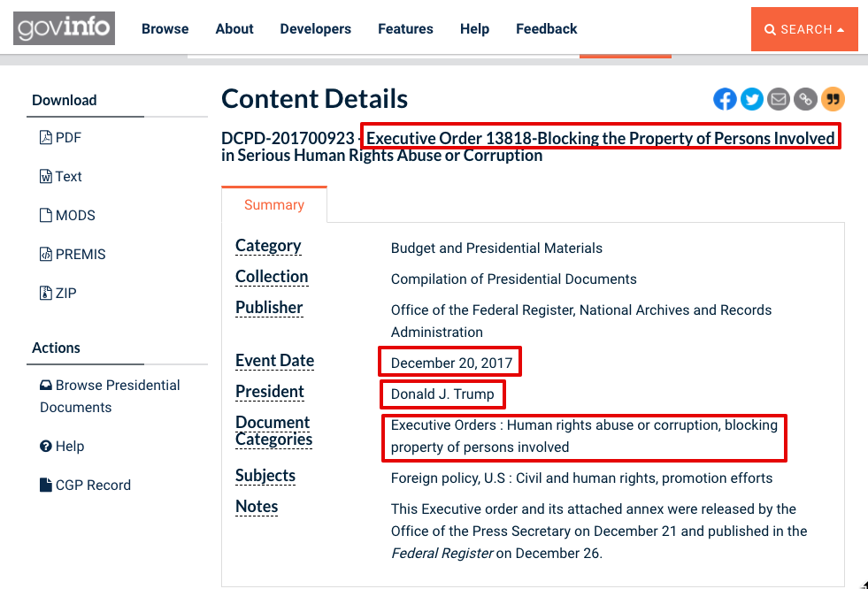Open Browse Presidential Documents link
The width and height of the screenshot is (868, 589).
(x=110, y=396)
